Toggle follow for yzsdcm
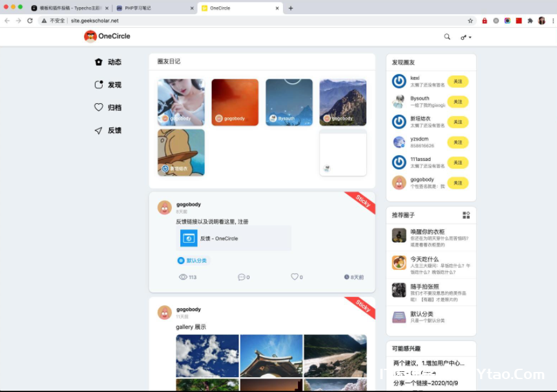Screen dimensions: 557x392 point(457,143)
